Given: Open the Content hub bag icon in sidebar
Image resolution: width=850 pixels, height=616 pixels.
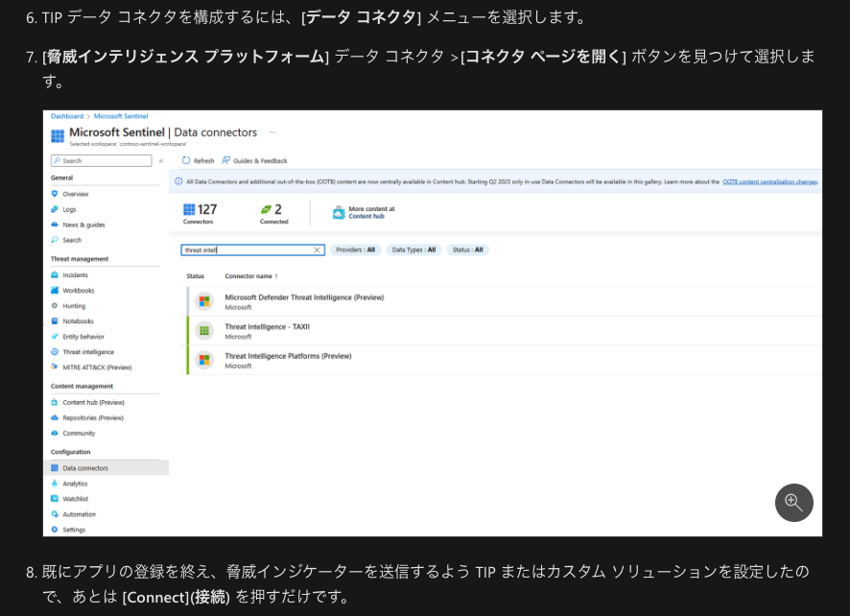Looking at the screenshot, I should (x=55, y=402).
